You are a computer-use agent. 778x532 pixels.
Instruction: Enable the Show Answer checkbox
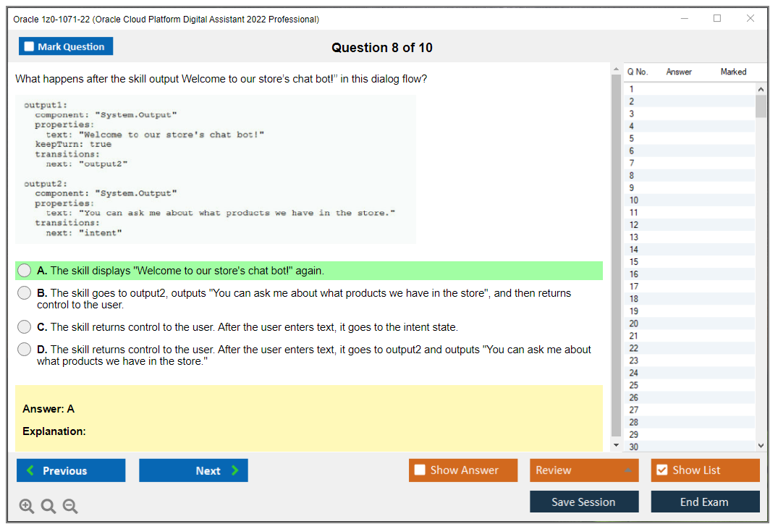[420, 470]
